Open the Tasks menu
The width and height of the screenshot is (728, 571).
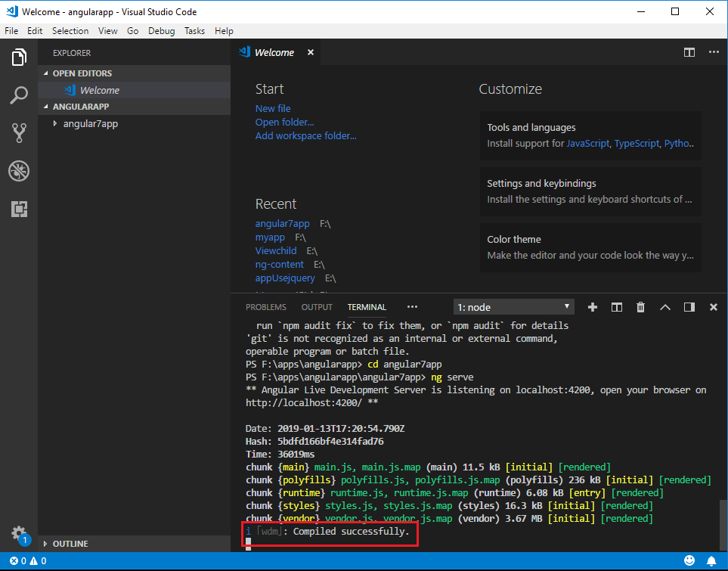194,31
